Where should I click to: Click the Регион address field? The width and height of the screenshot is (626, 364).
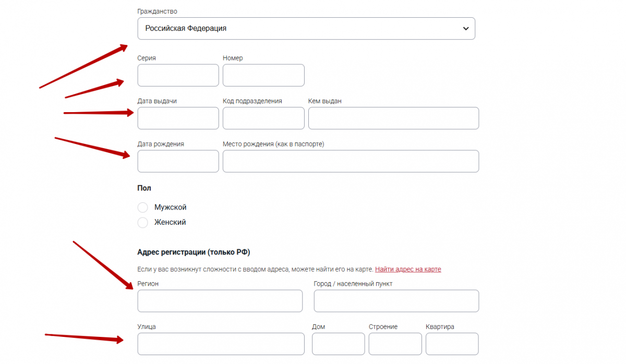pos(220,301)
